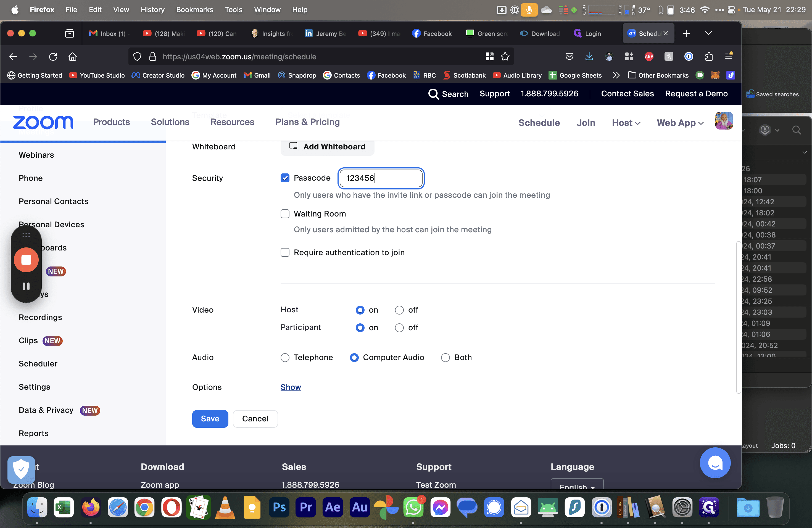Open the Firefox downloads arrow icon
This screenshot has height=528, width=812.
click(589, 57)
